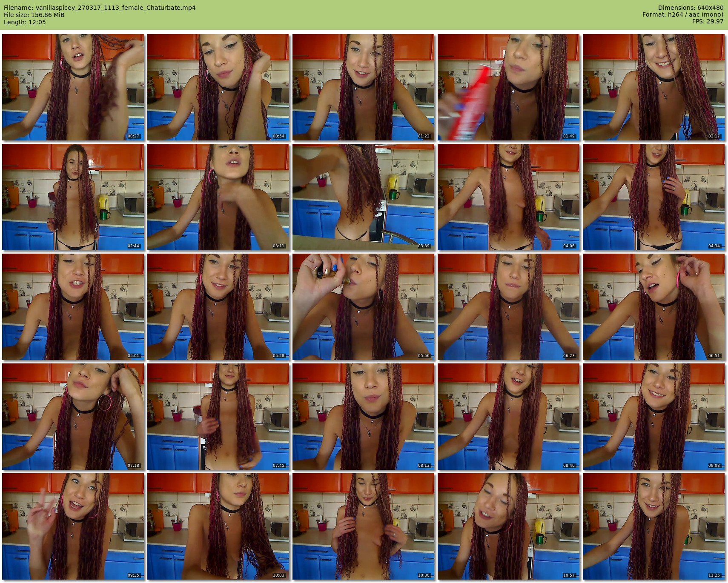
Task: Click the filename line ending in Chaturbate.mp4
Action: (100, 8)
